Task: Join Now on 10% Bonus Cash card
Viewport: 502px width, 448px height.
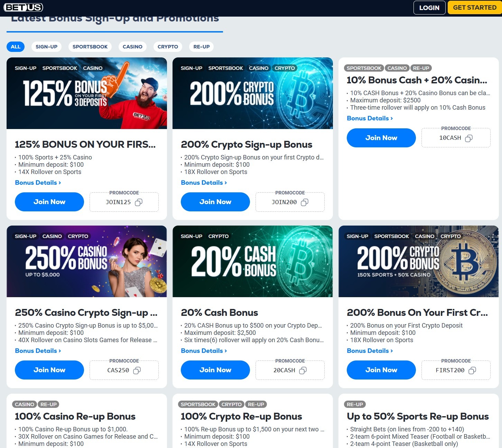Action: tap(381, 138)
